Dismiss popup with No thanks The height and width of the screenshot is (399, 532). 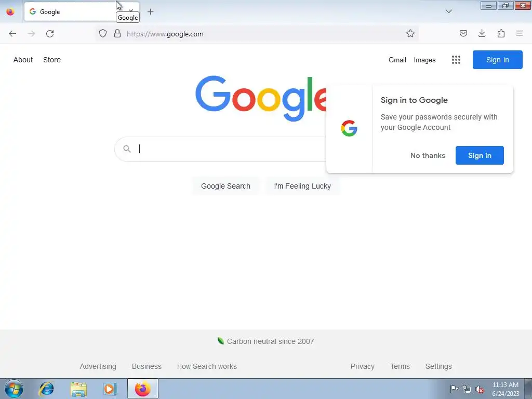[428, 155]
